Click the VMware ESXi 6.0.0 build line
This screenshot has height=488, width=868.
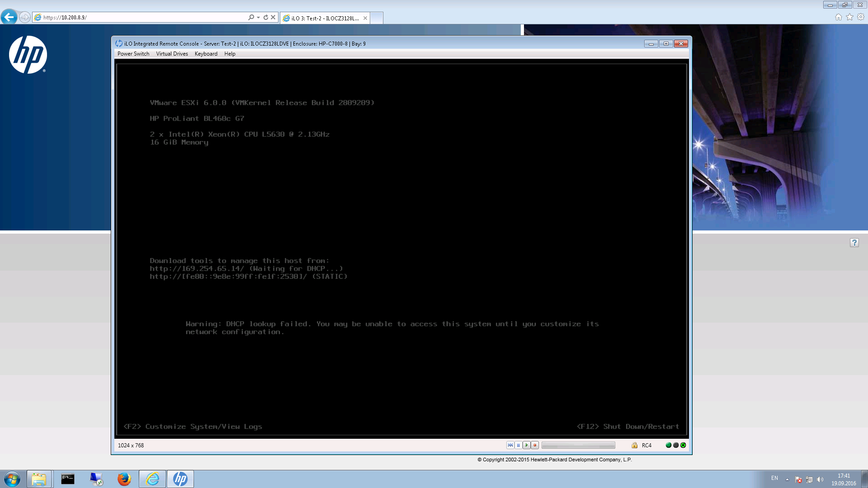[262, 103]
